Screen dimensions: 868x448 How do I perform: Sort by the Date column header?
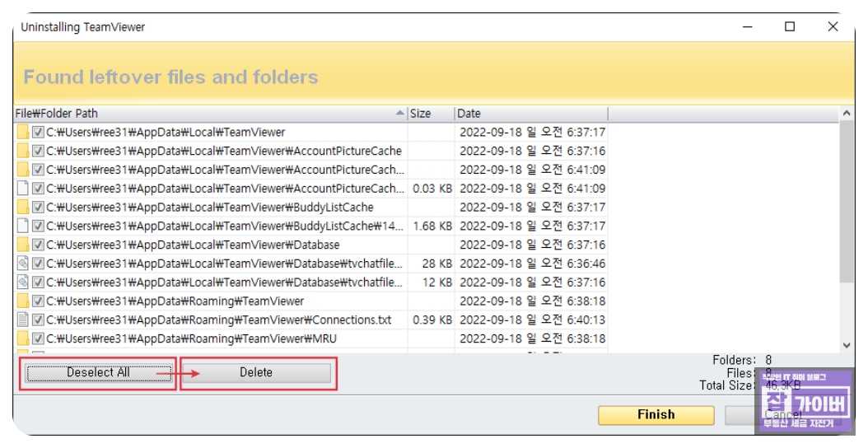tap(531, 114)
